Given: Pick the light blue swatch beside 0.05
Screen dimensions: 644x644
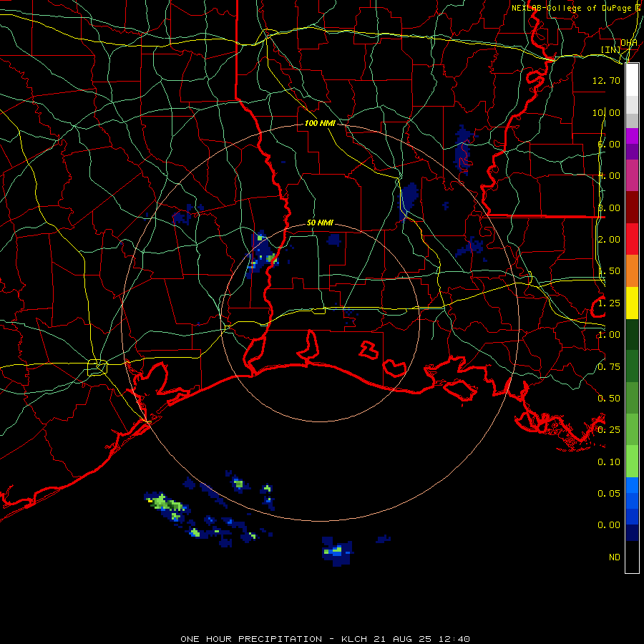Looking at the screenshot, I should coord(632,485).
